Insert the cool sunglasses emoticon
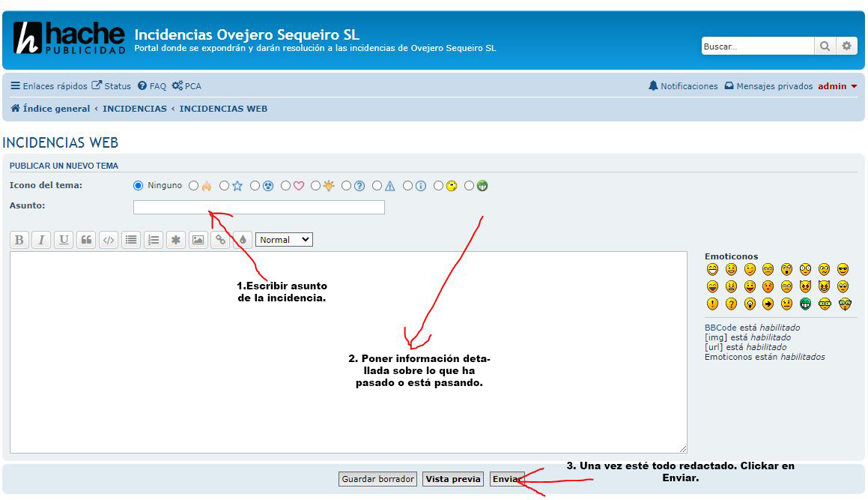 843,269
